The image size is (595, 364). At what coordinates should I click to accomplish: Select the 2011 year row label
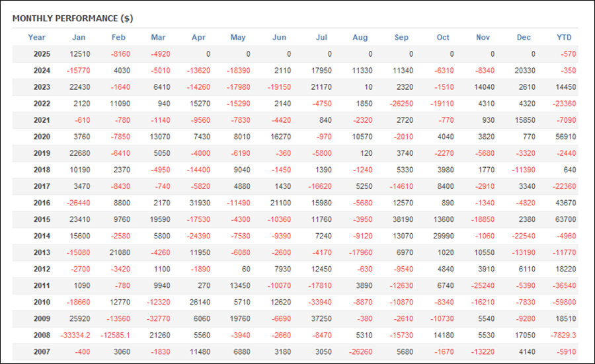(x=42, y=285)
